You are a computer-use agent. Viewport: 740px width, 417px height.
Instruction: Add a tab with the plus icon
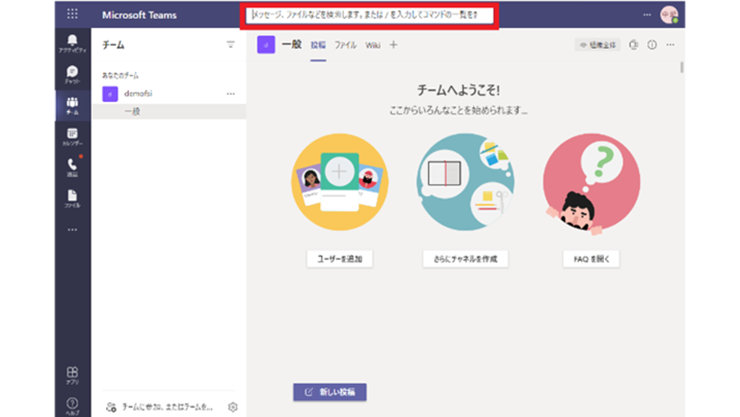click(394, 45)
